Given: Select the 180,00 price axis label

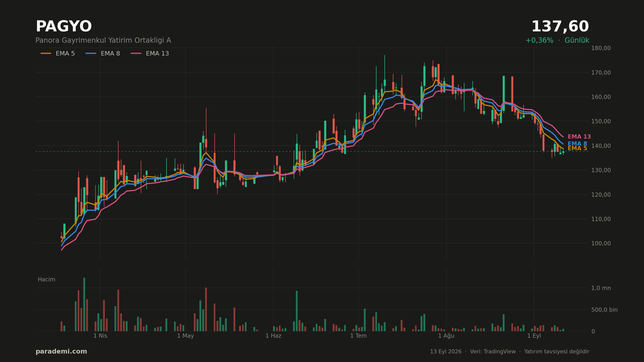Looking at the screenshot, I should point(601,48).
